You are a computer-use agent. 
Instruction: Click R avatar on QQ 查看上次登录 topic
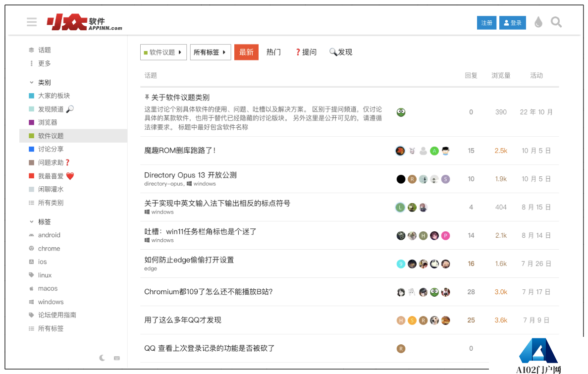[401, 349]
